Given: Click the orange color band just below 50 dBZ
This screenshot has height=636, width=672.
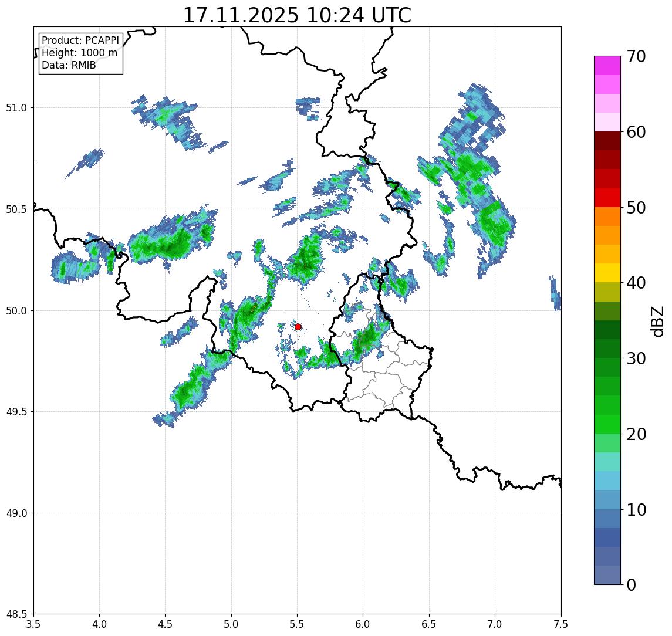Looking at the screenshot, I should (607, 217).
